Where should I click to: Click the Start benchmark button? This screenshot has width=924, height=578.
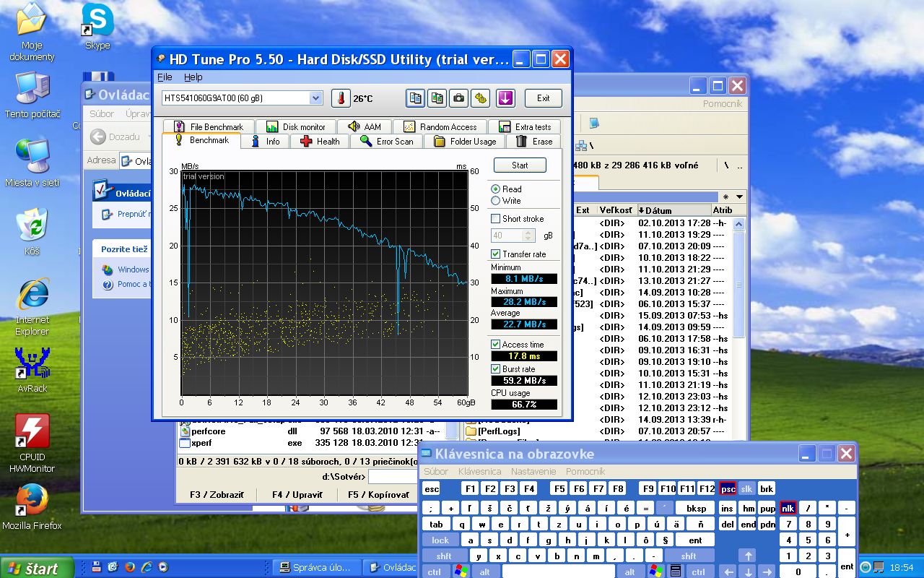pyautogui.click(x=520, y=165)
